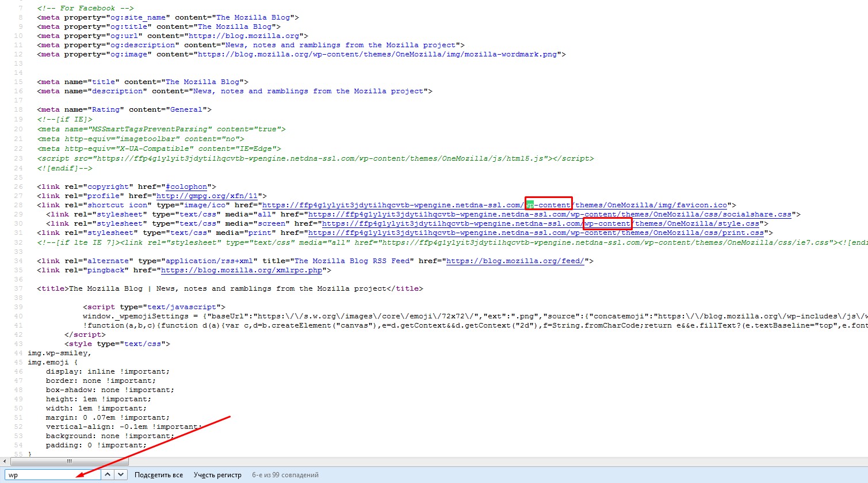The width and height of the screenshot is (868, 483).
Task: Click the og:image meta line with mozilla-wordmark.png
Action: click(301, 54)
